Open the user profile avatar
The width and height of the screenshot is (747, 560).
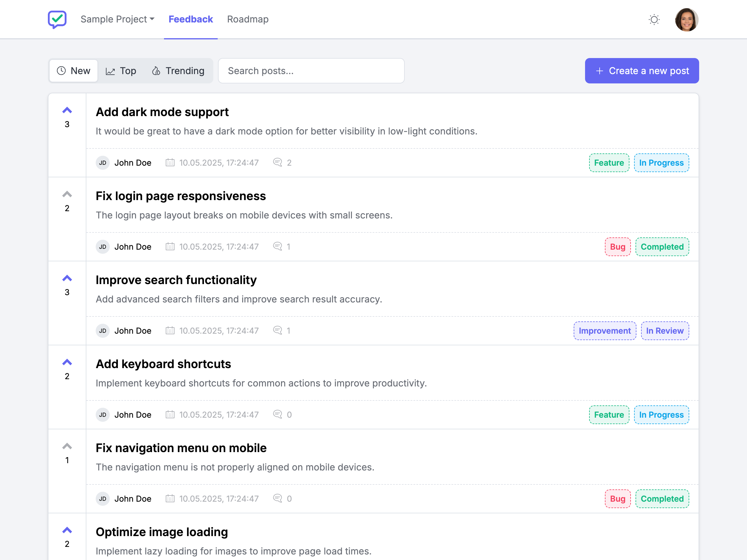tap(686, 20)
